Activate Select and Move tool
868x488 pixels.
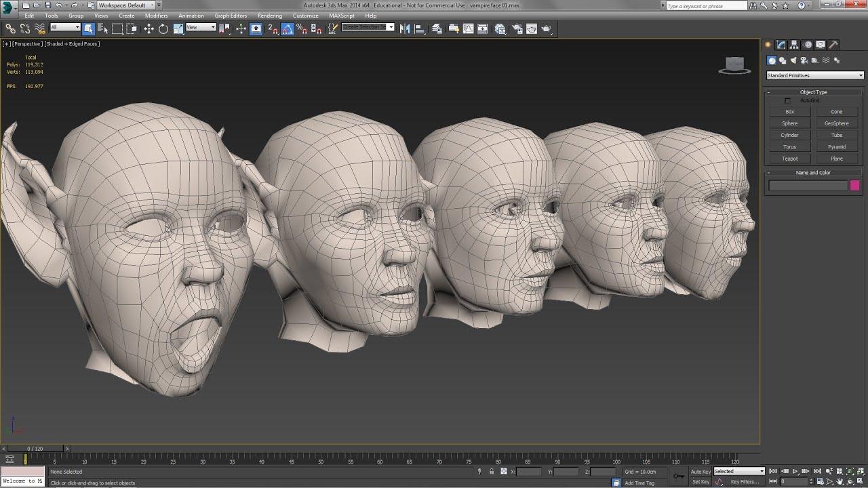(x=149, y=28)
